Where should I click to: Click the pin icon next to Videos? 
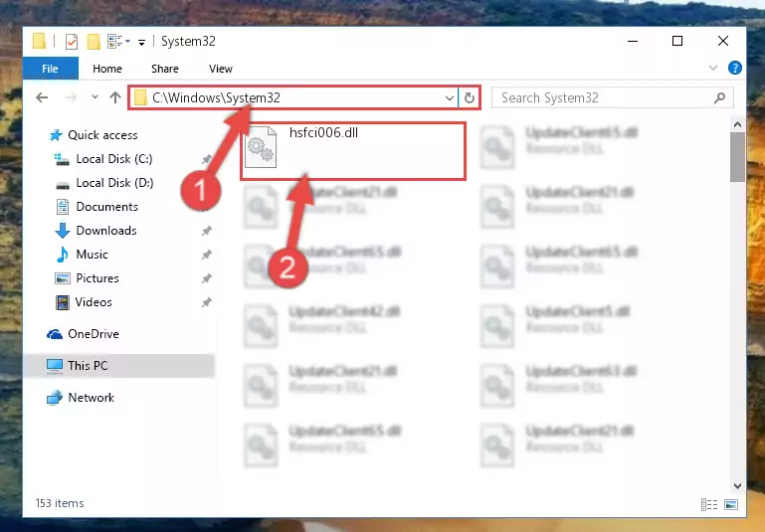[207, 302]
